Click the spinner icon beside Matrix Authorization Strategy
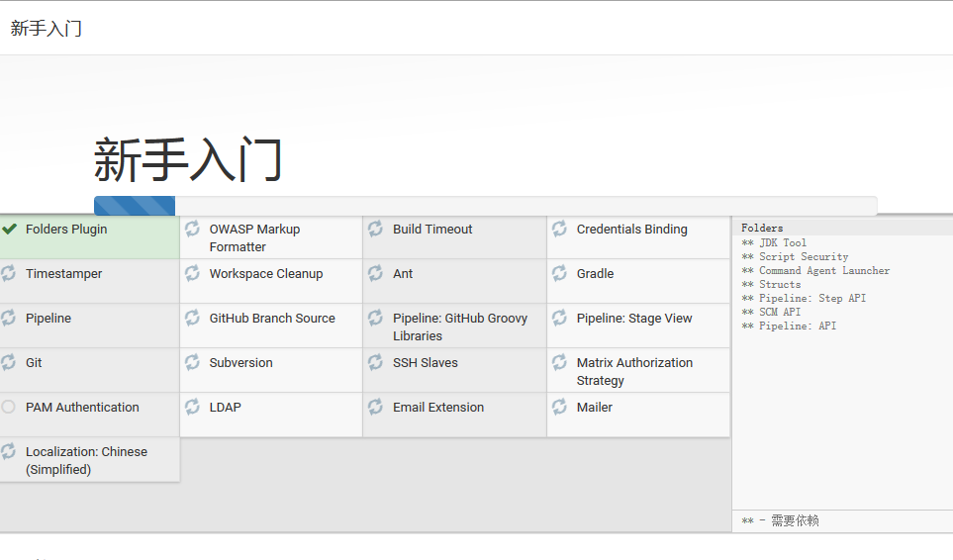 click(x=559, y=362)
